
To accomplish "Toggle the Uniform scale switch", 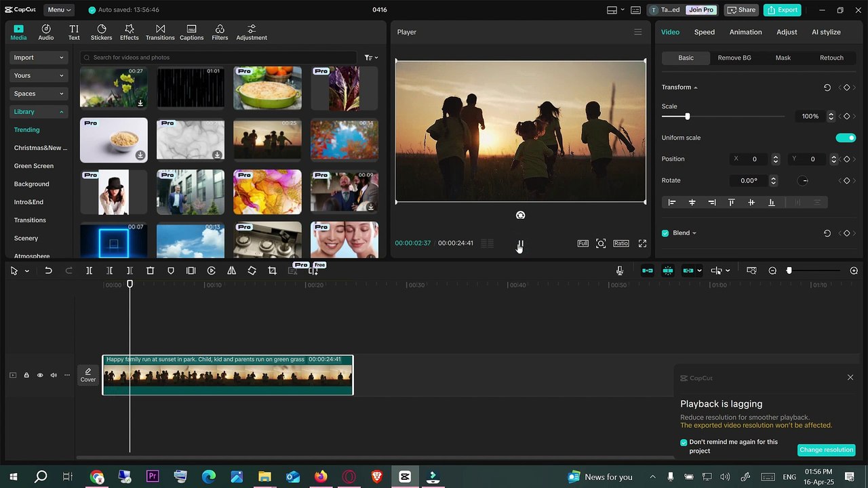I will click(846, 138).
